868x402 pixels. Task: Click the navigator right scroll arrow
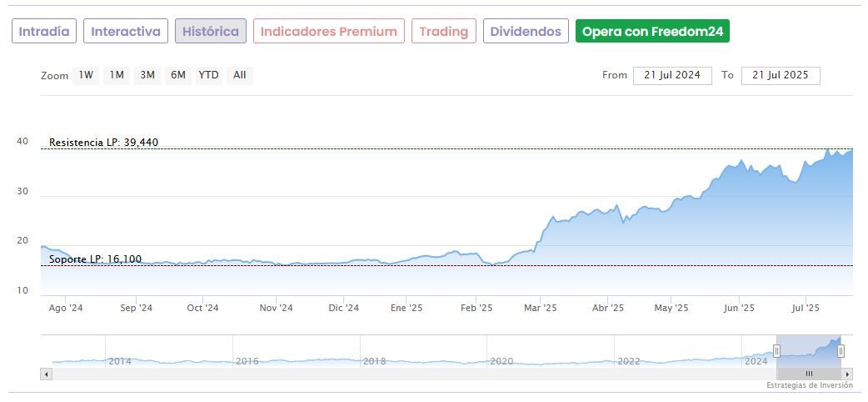[x=848, y=374]
